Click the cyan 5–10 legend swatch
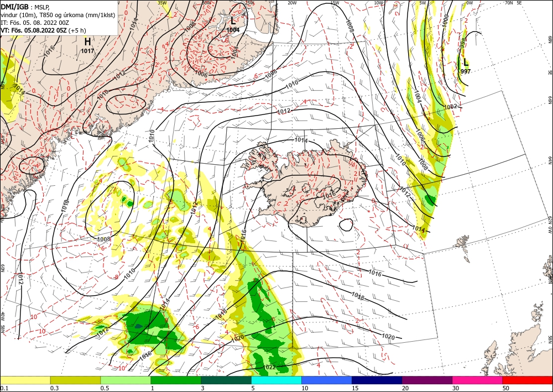This screenshot has width=553, height=392. click(x=276, y=380)
